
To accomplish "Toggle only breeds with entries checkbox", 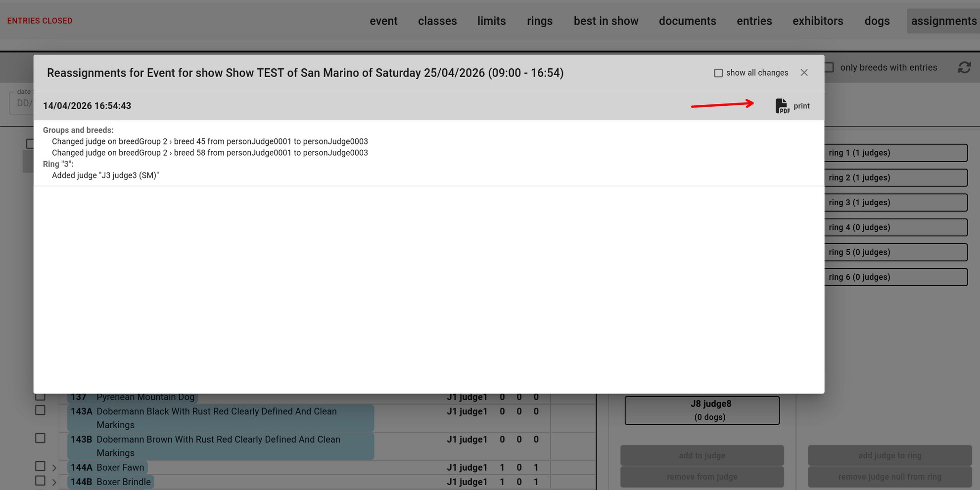I will (830, 68).
